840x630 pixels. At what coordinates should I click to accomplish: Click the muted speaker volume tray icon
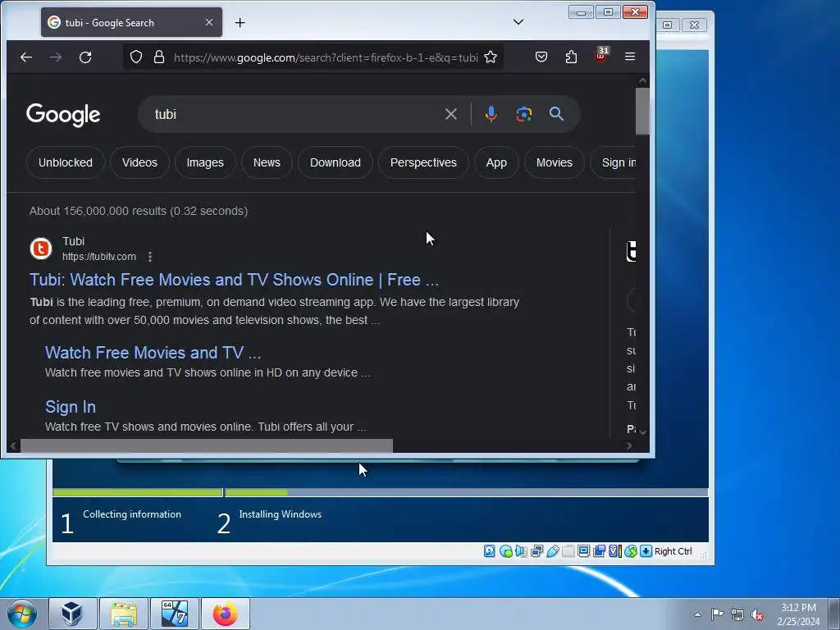coord(757,614)
